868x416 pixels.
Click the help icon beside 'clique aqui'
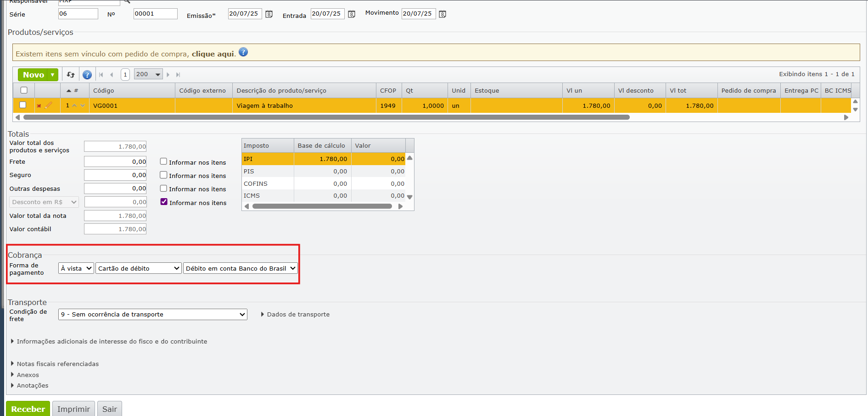point(243,52)
